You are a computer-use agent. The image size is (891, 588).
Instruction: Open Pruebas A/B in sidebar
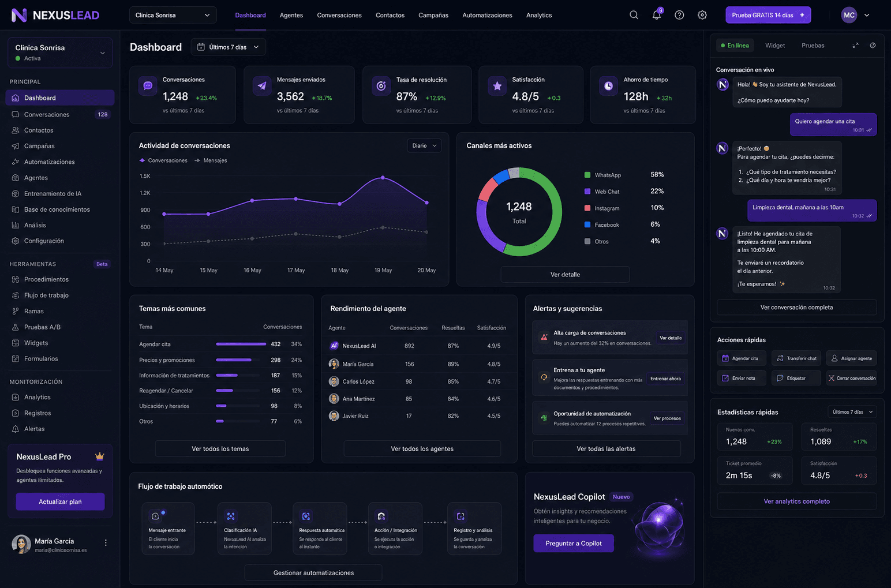point(59,327)
